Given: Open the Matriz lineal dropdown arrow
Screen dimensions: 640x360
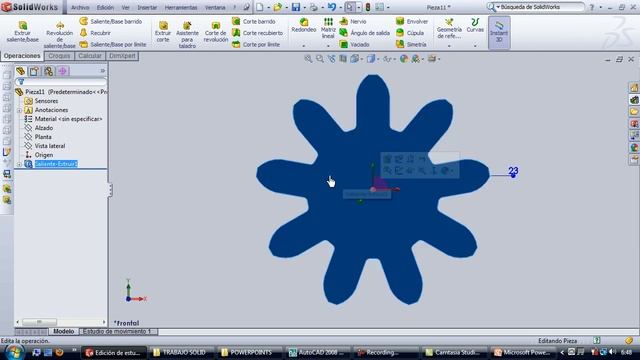Looking at the screenshot, I should coord(328,46).
